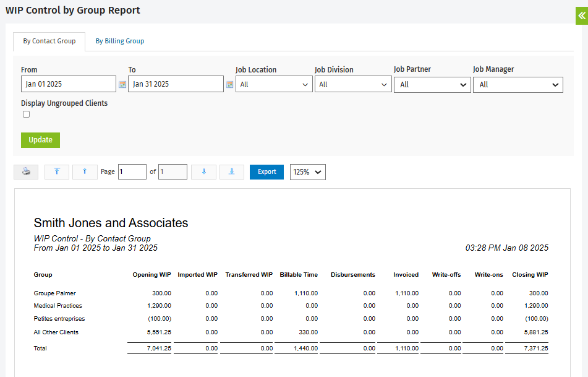Viewport: 588px width, 377px height.
Task: Click the To date input field
Action: click(176, 84)
